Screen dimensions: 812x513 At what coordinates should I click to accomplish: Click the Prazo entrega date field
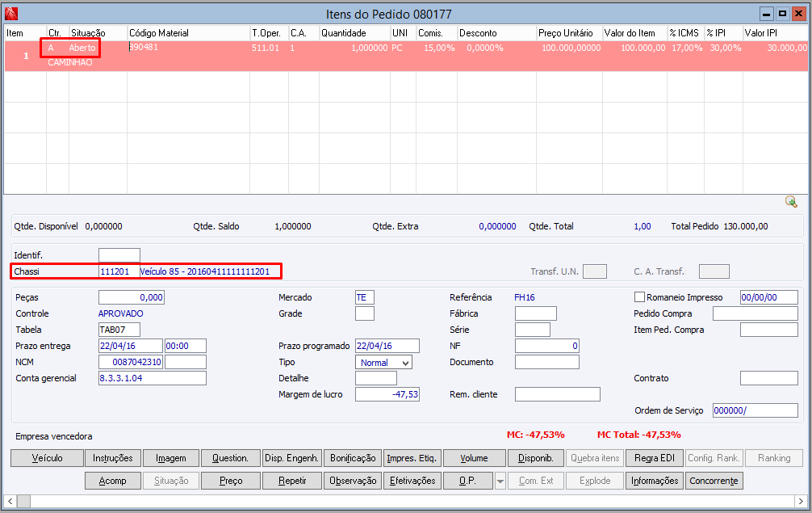(x=131, y=346)
